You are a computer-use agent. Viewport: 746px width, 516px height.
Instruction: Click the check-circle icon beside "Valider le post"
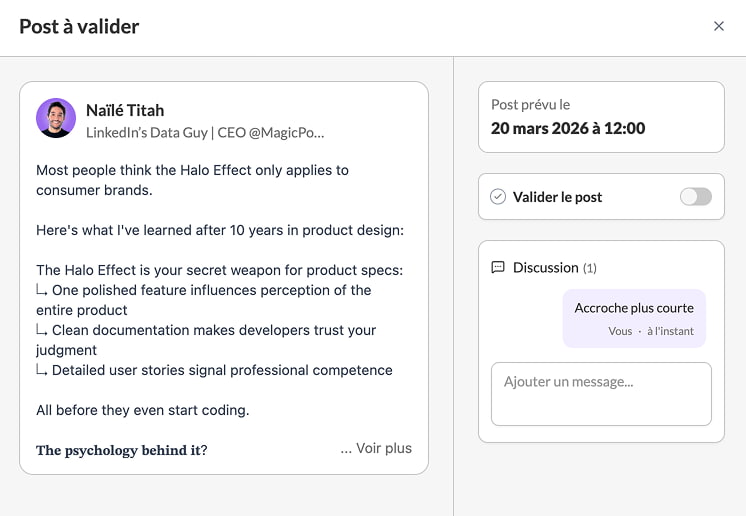pos(498,197)
